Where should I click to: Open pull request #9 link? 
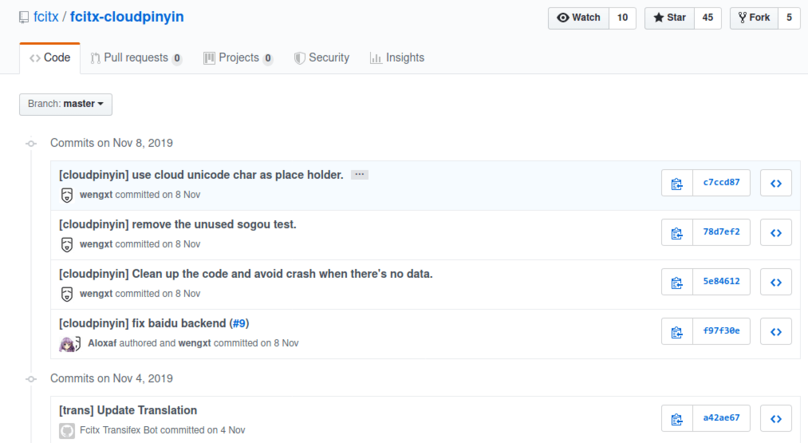click(x=239, y=323)
